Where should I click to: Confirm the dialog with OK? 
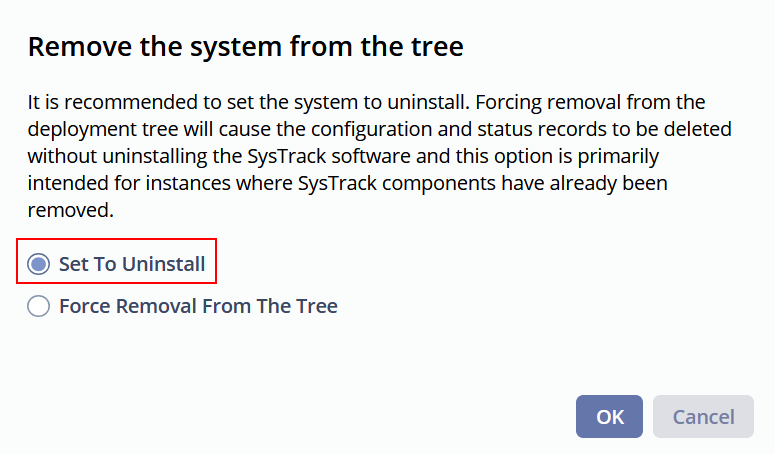pos(610,417)
